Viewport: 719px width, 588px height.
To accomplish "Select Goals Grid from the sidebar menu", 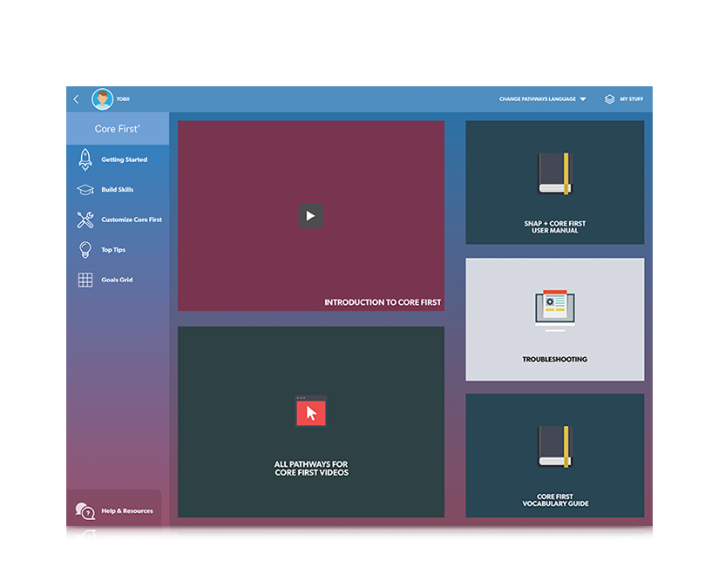I will click(x=116, y=280).
